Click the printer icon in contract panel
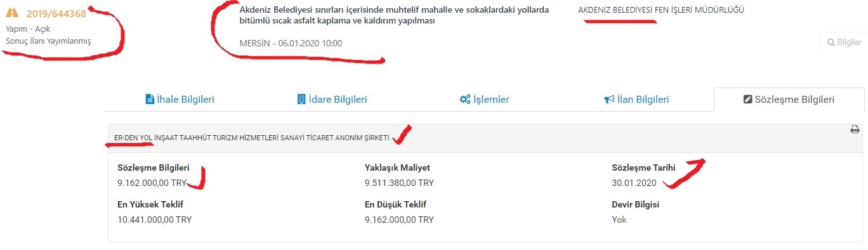Viewport: 868px width, 250px height. click(x=855, y=129)
